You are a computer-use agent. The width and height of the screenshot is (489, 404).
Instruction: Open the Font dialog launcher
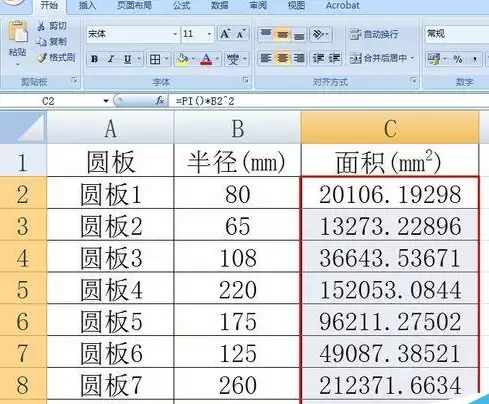point(246,80)
